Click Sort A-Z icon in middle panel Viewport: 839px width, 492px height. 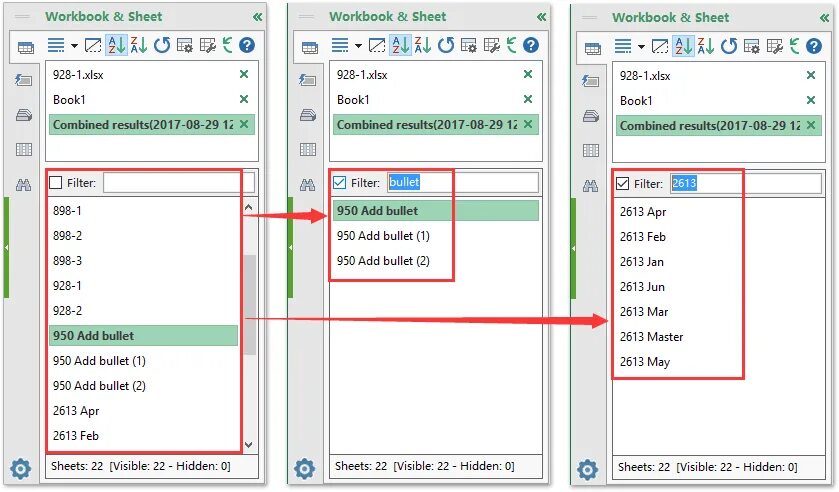click(x=400, y=45)
